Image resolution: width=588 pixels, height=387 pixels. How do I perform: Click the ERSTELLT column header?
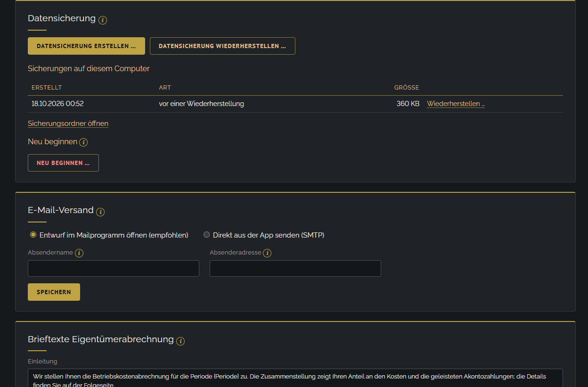click(x=47, y=88)
